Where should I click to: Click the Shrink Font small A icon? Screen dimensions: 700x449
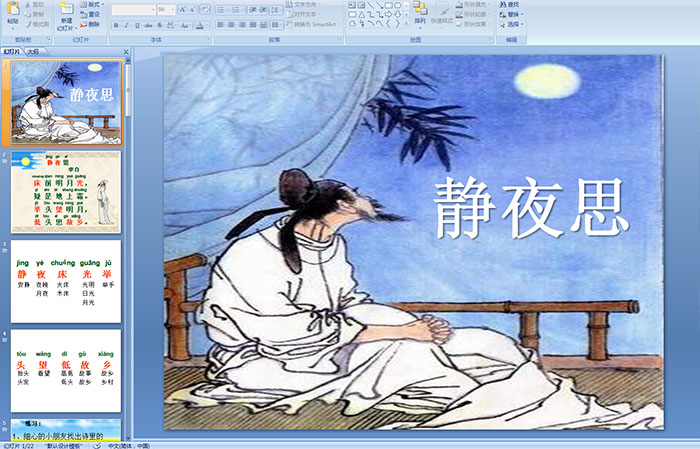click(x=193, y=9)
